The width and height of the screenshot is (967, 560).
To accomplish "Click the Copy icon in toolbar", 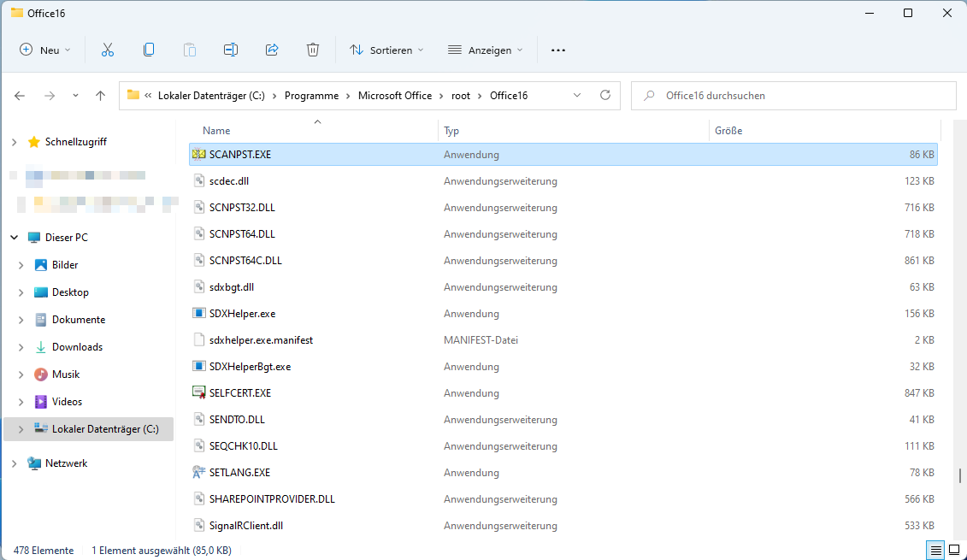I will [x=149, y=50].
